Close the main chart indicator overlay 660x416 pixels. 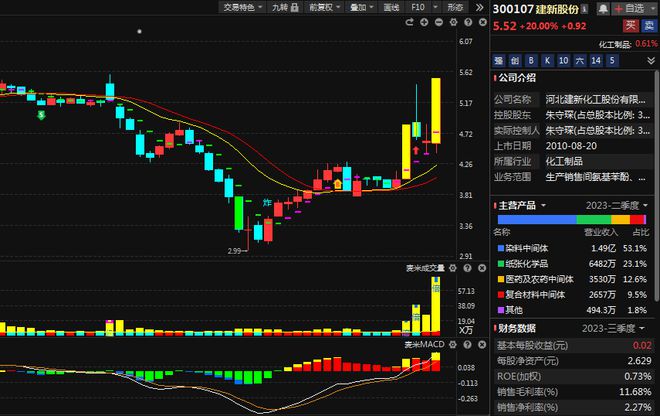(483, 22)
